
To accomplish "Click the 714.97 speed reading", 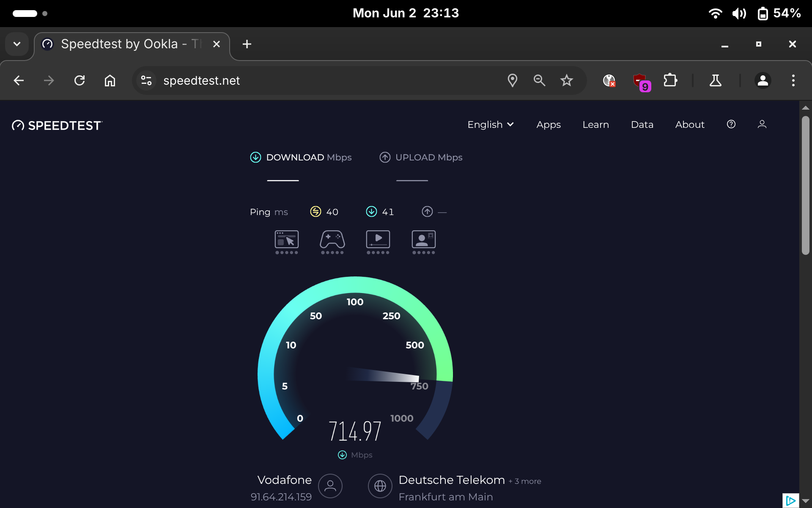I will [x=355, y=431].
